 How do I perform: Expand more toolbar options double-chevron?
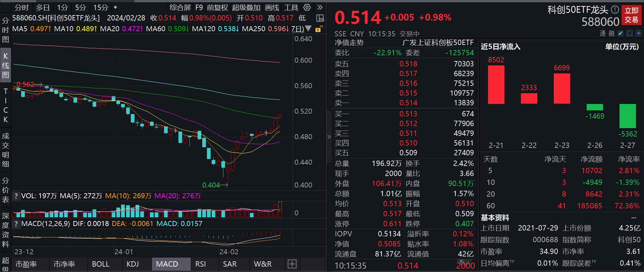[320, 7]
